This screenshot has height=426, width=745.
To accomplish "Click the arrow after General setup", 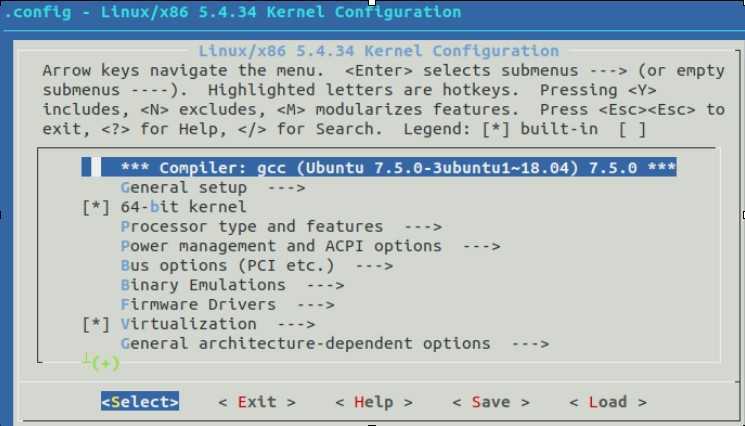I will tap(287, 188).
